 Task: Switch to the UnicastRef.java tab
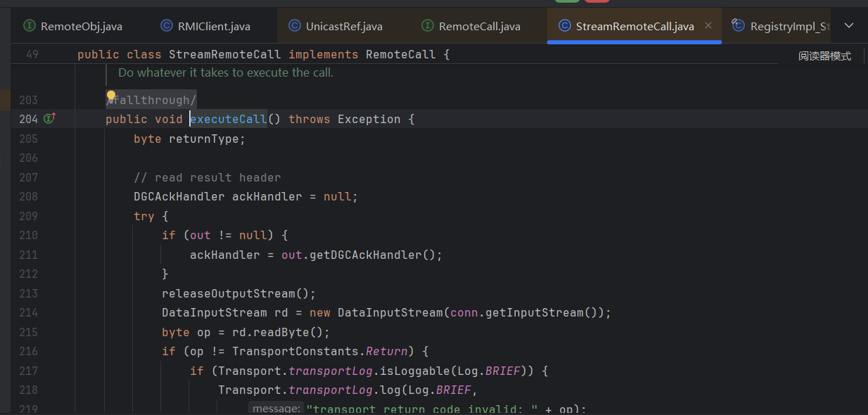344,27
